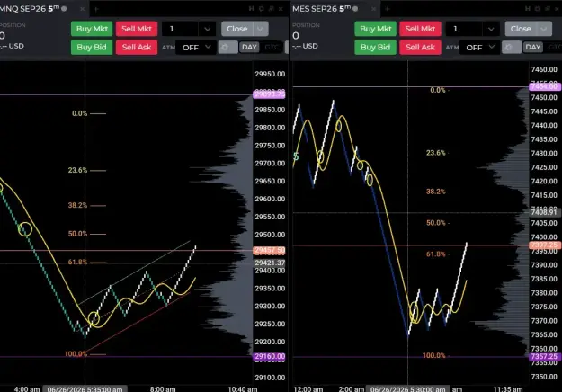Click the 29421.37 gray price label

pos(270,263)
